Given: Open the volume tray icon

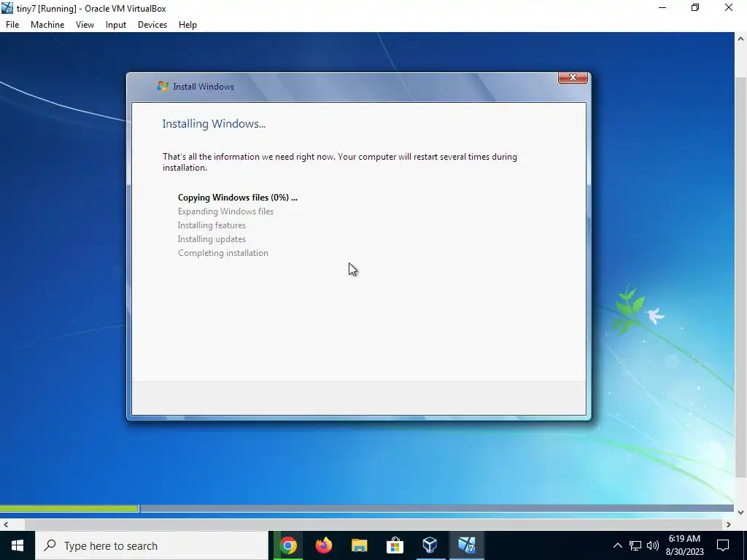Looking at the screenshot, I should [x=653, y=545].
